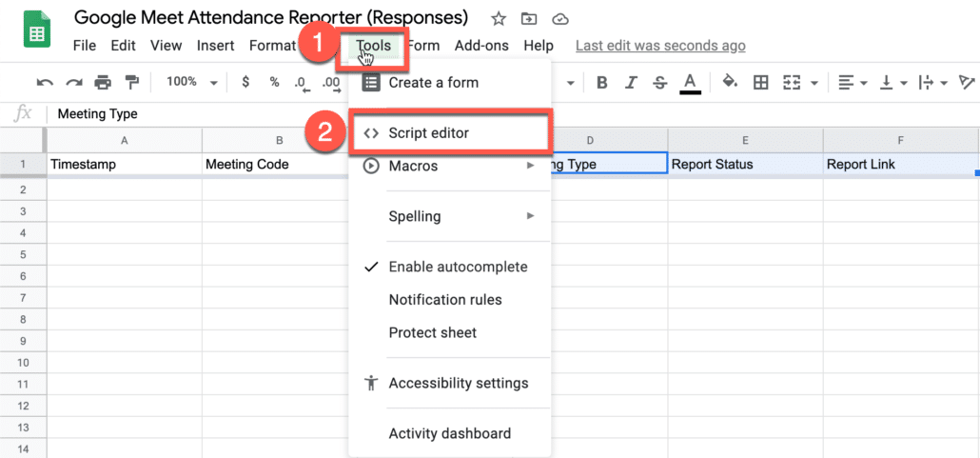Select column E header
Viewport: 980px width, 458px height.
pyautogui.click(x=745, y=141)
